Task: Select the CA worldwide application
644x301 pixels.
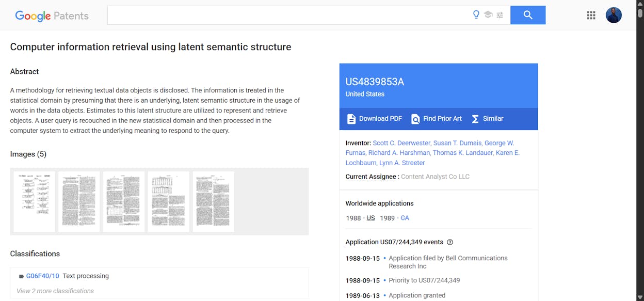Action: (405, 218)
